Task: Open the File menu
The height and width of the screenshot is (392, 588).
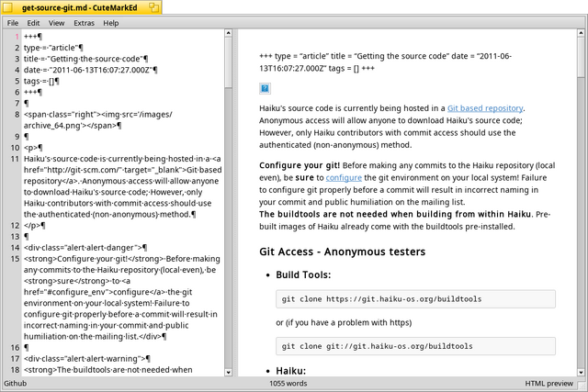Action: [x=13, y=23]
